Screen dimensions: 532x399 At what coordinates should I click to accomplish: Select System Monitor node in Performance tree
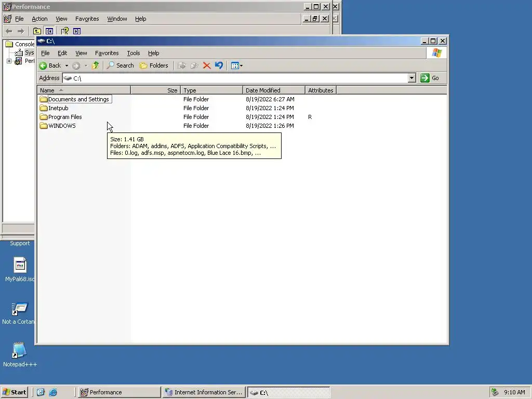click(x=29, y=52)
